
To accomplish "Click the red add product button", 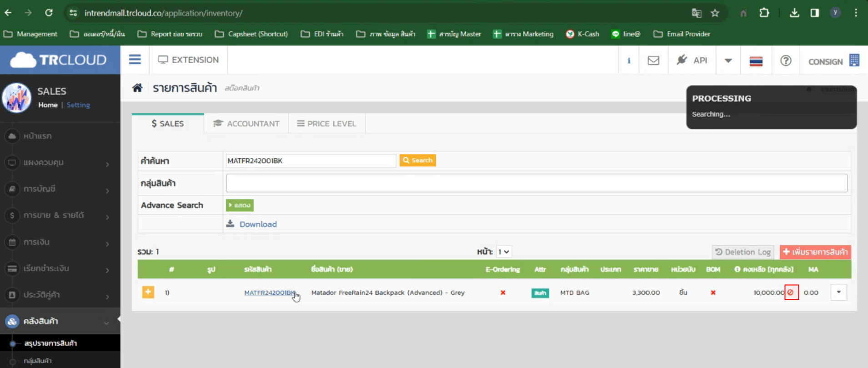I will [x=815, y=252].
